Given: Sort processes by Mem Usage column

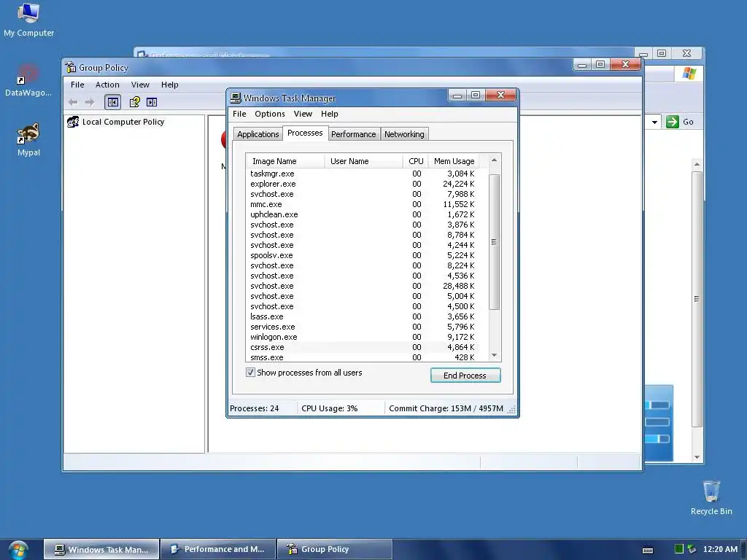Looking at the screenshot, I should point(454,161).
